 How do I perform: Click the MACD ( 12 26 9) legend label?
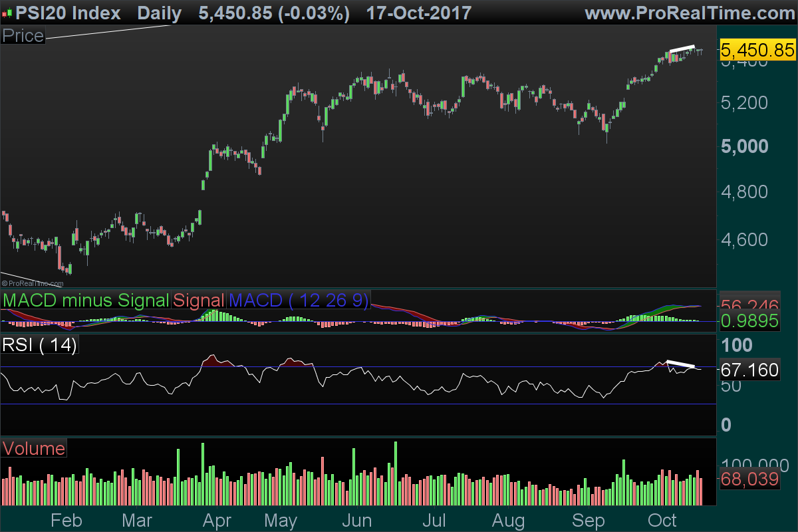(x=299, y=300)
